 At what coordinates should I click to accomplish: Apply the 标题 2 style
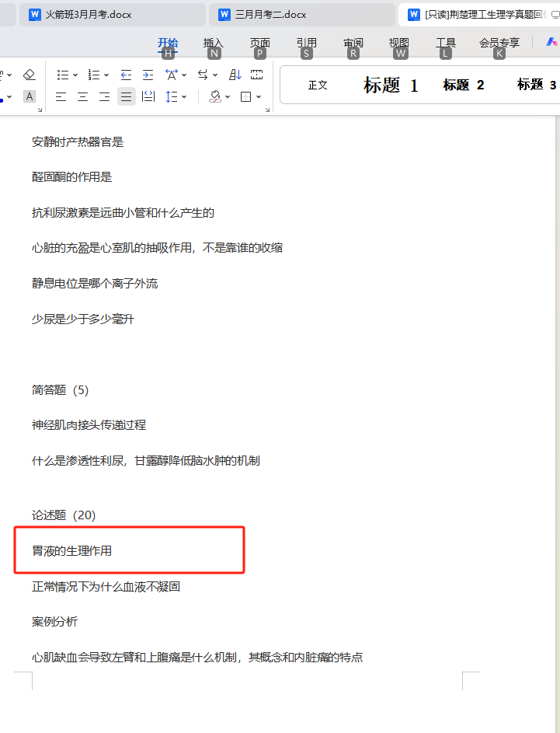pos(464,85)
